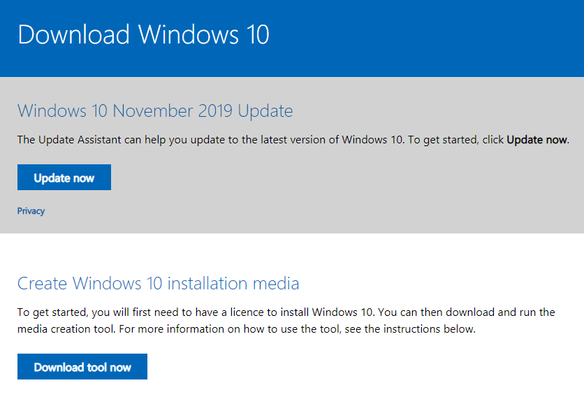Click the phrase download and run the
Screen dimensions: 584x395
(500, 312)
